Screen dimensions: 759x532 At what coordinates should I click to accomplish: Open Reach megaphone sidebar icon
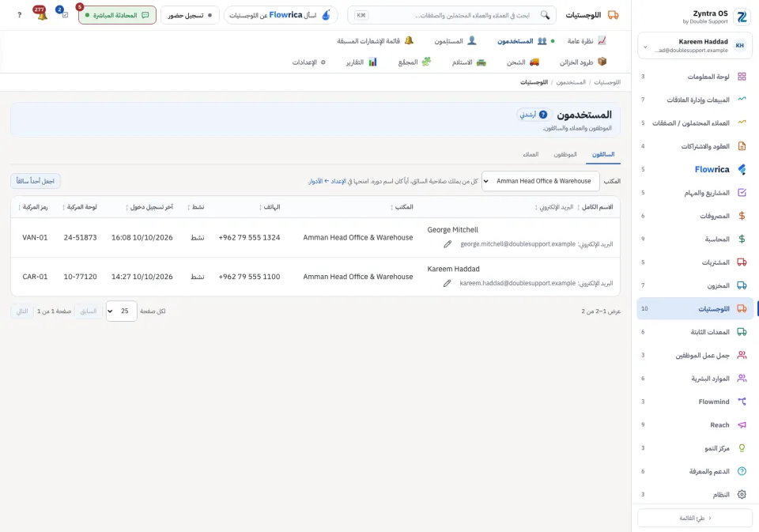tap(742, 425)
